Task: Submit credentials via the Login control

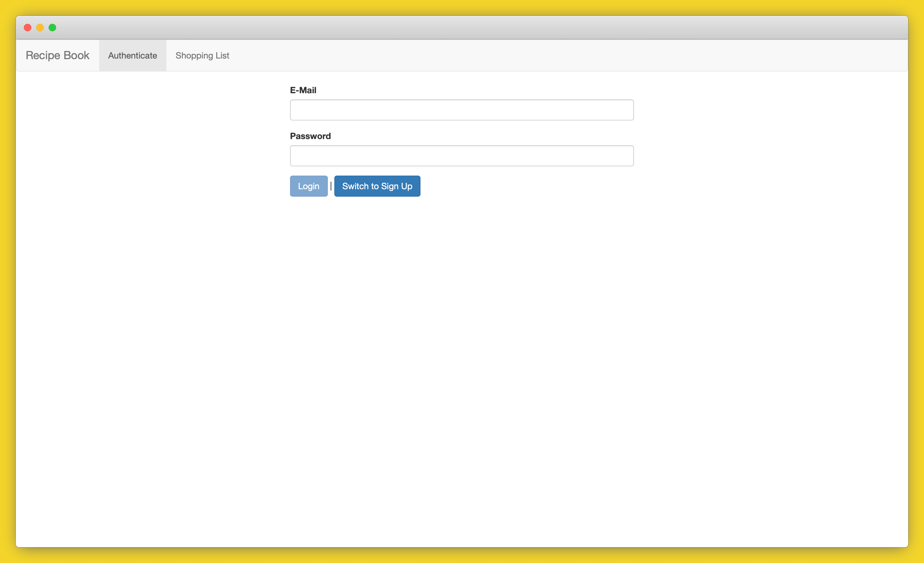Action: tap(308, 186)
